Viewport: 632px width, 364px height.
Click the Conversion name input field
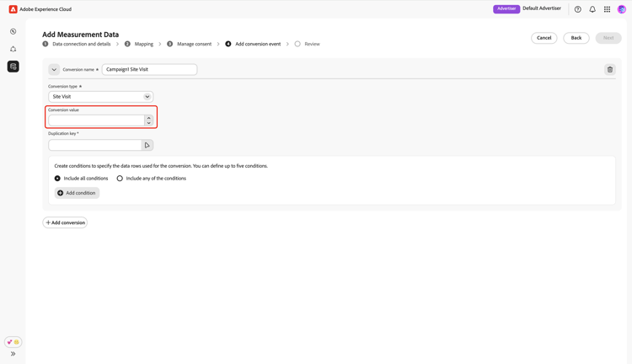[149, 69]
